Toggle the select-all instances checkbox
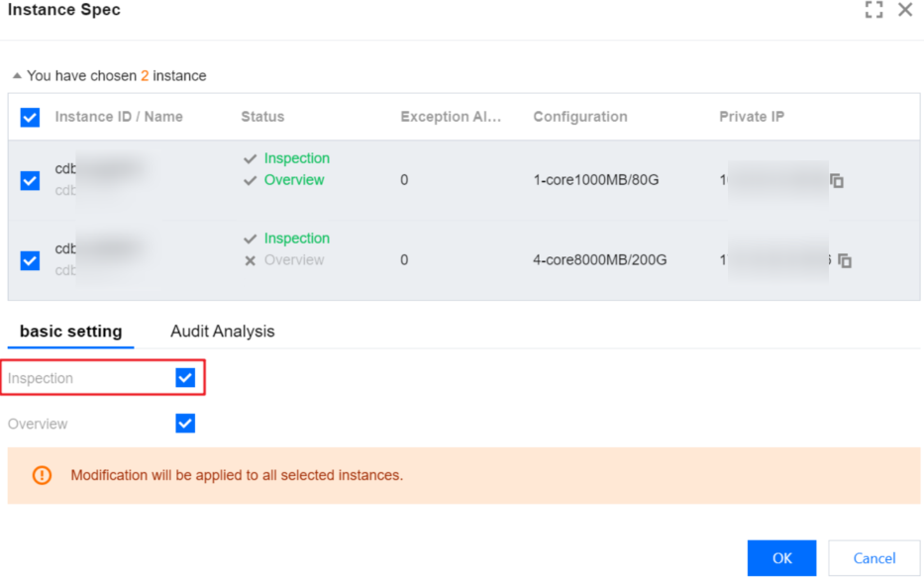 pyautogui.click(x=30, y=118)
